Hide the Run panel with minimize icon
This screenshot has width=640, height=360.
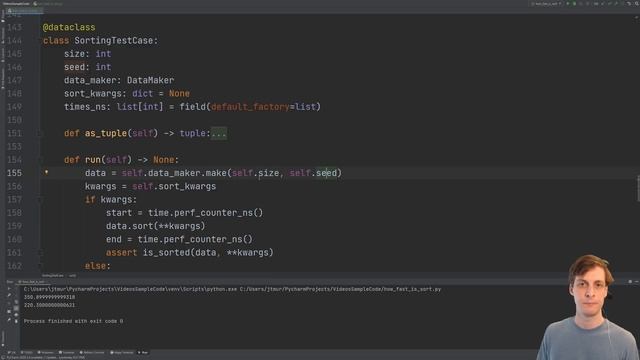[x=636, y=282]
